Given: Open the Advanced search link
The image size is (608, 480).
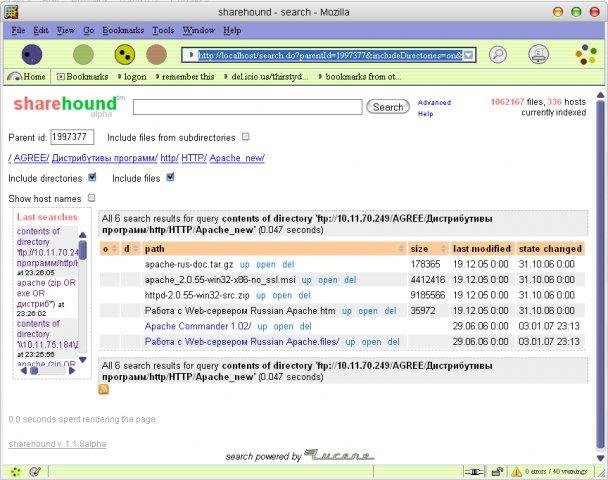Looking at the screenshot, I should 434,103.
